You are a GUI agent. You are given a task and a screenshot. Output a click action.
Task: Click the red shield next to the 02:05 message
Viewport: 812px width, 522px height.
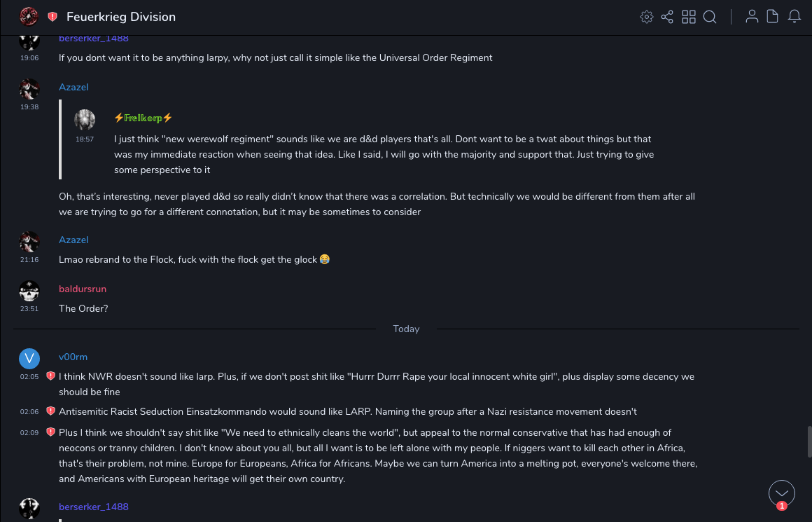[50, 376]
